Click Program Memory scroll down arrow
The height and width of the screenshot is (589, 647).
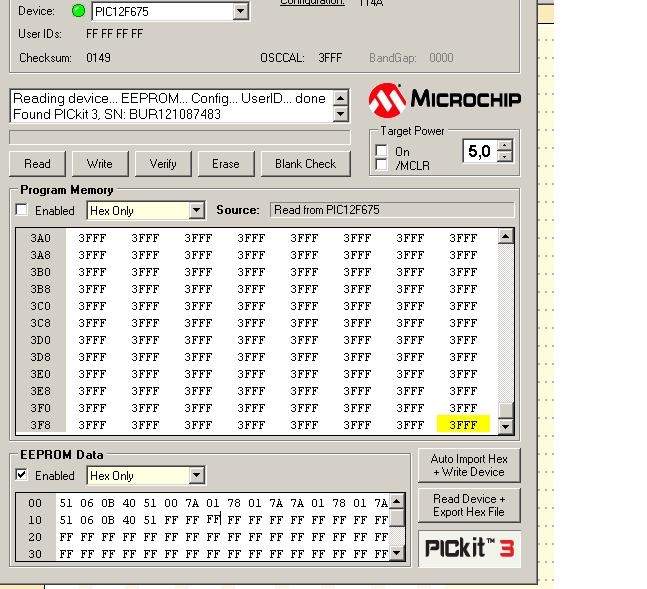[x=505, y=426]
